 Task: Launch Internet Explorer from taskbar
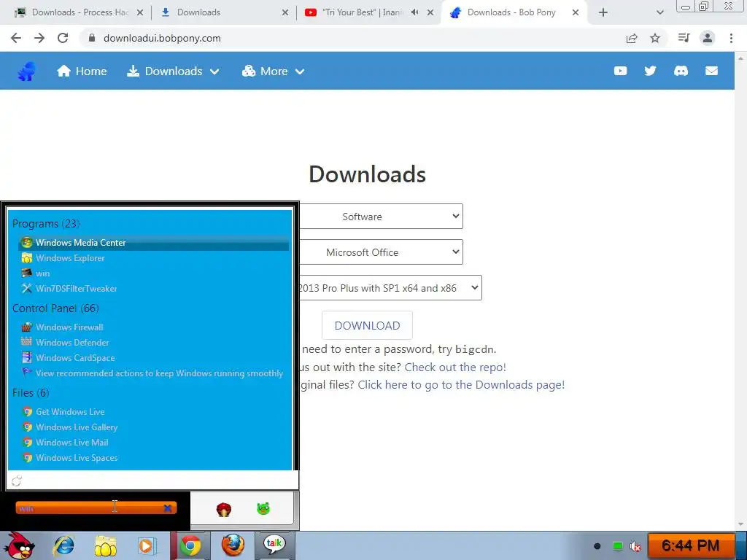[x=64, y=545]
